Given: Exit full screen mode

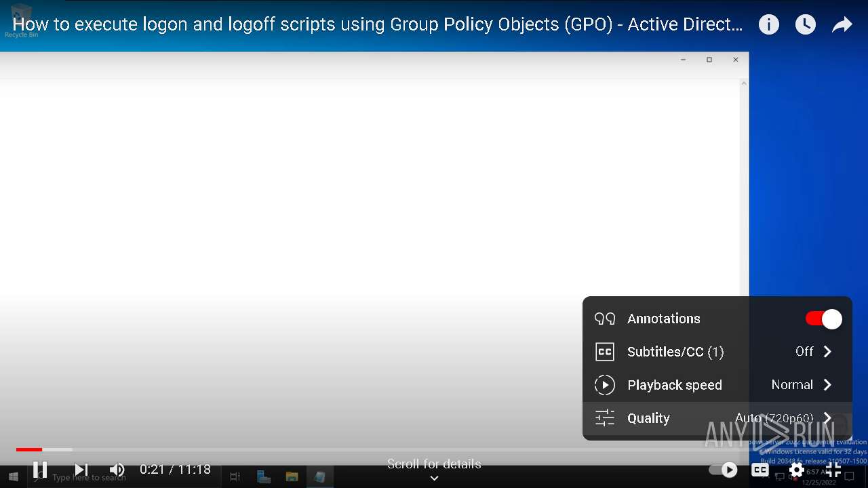Looking at the screenshot, I should 833,470.
